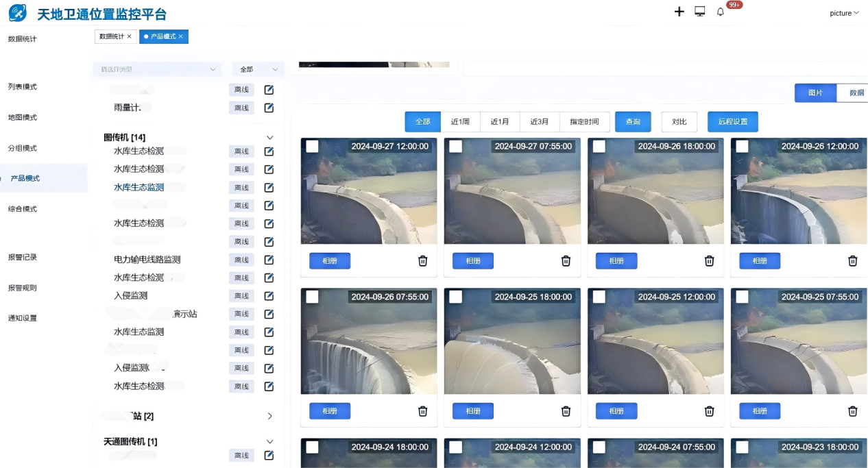Expand the 站 [2] group
Viewport: 868px width, 468px height.
(x=269, y=416)
